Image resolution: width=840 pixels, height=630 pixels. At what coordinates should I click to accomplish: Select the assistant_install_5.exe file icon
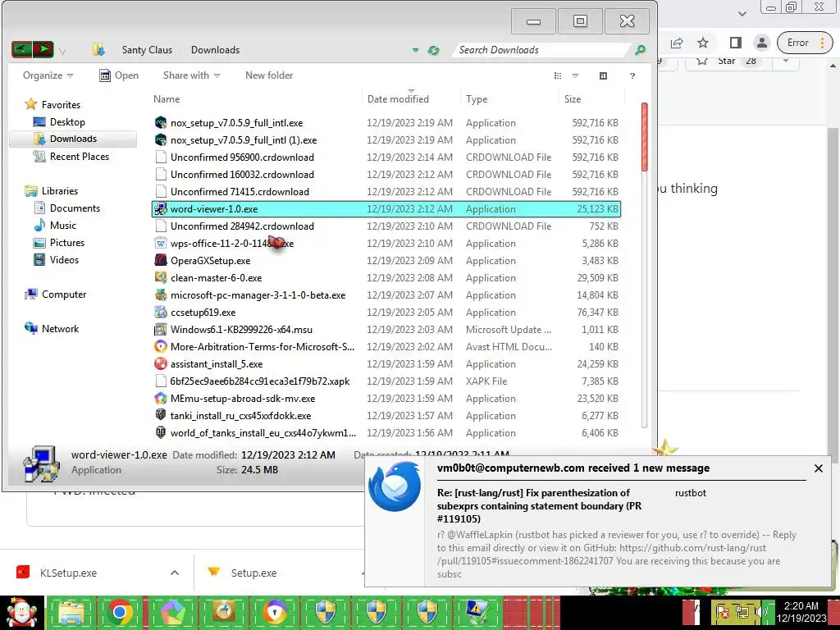pos(161,363)
